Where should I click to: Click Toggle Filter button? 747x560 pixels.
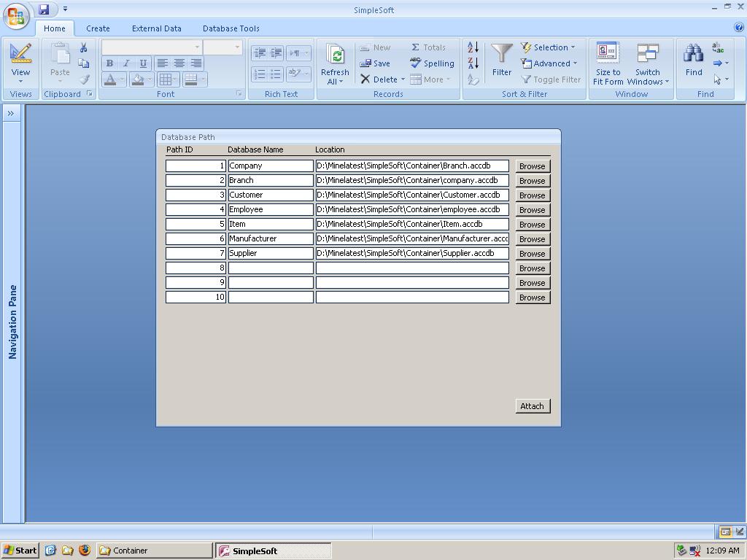(x=551, y=79)
